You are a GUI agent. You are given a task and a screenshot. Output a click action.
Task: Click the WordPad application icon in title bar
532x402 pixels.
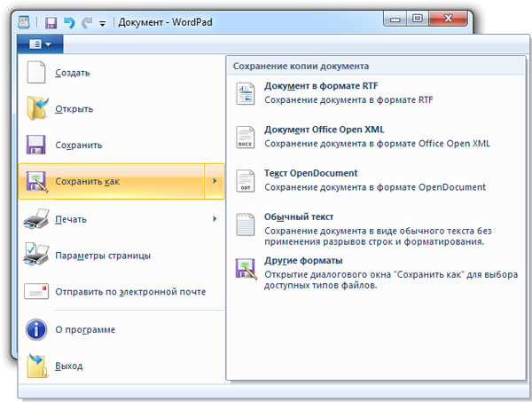tap(24, 22)
